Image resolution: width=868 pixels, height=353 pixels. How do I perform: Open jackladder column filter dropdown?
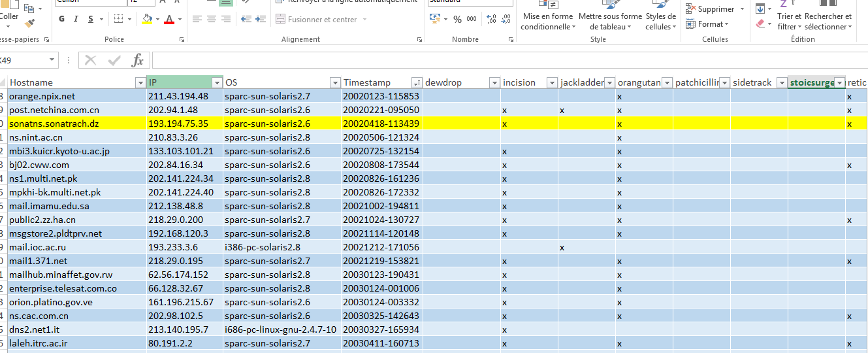609,82
